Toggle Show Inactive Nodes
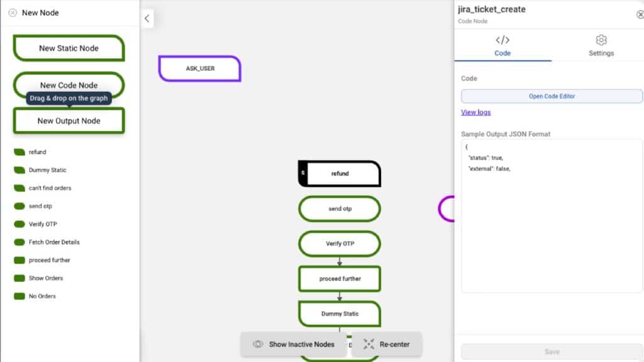This screenshot has height=362, width=644. [x=293, y=344]
